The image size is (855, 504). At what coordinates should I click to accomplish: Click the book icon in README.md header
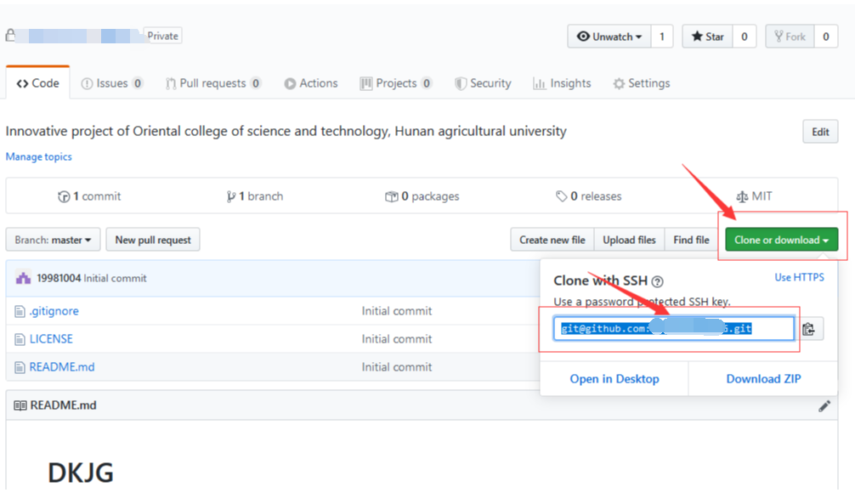coord(20,405)
